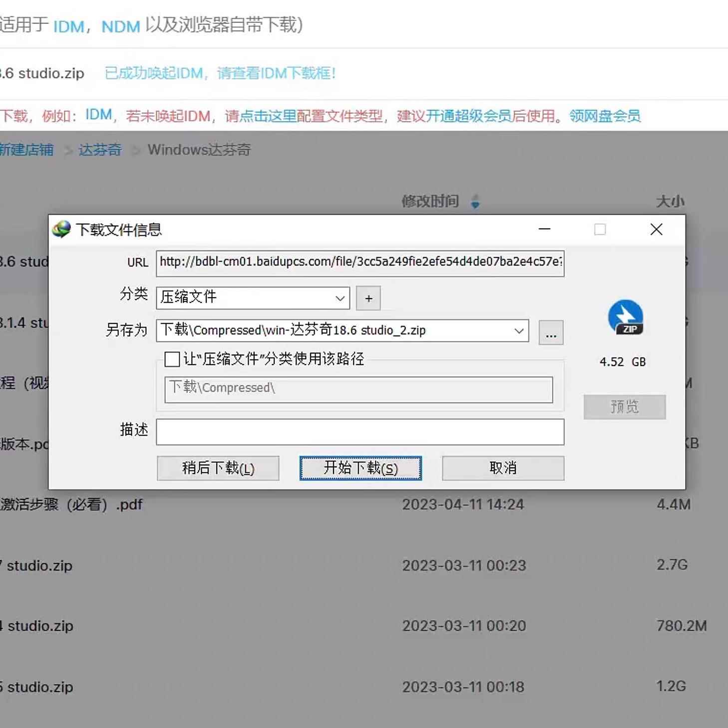Click the 1.2G file size
Viewport: 728px width, 728px height.
coord(671,686)
